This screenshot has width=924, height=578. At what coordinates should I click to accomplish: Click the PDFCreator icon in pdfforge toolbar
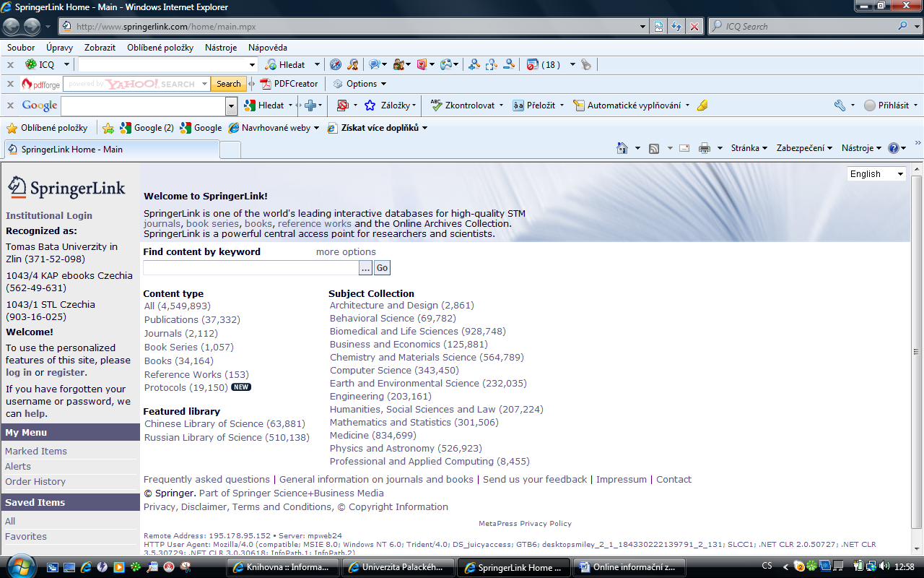(266, 84)
